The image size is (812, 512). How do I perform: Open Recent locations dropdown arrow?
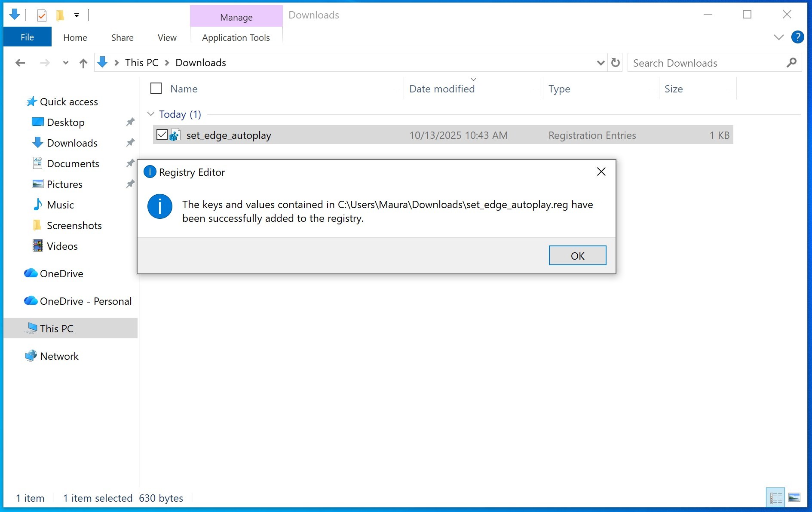point(65,63)
